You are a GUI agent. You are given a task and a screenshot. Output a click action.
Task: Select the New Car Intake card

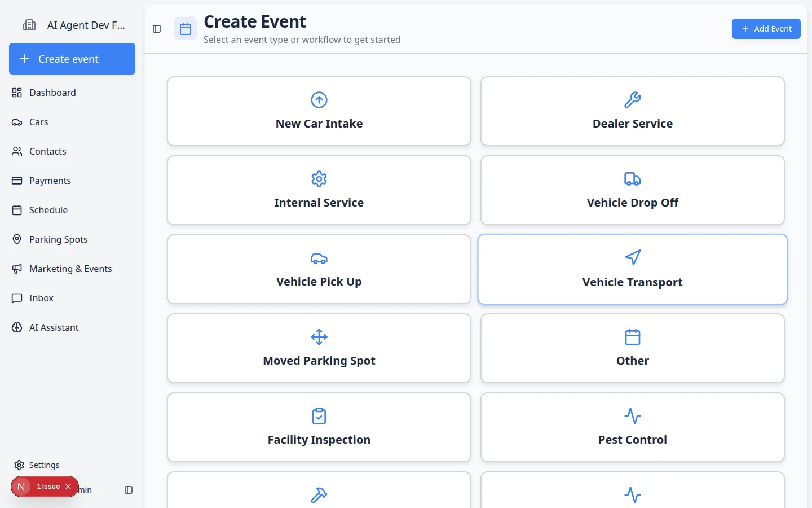[x=319, y=111]
